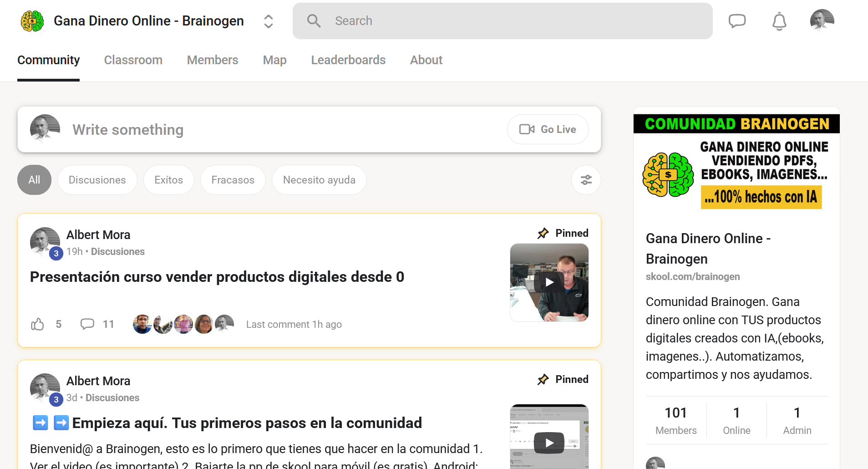Filter posts by Necesito ayuda
Screen dimensions: 868x469
click(319, 180)
